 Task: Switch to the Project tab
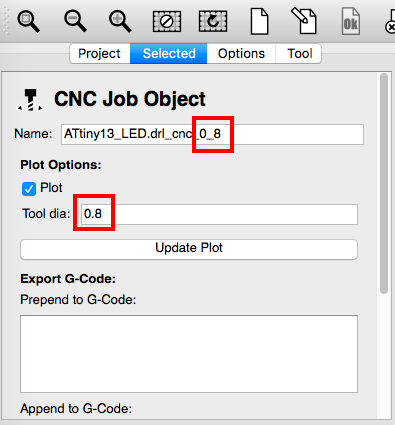coord(100,53)
